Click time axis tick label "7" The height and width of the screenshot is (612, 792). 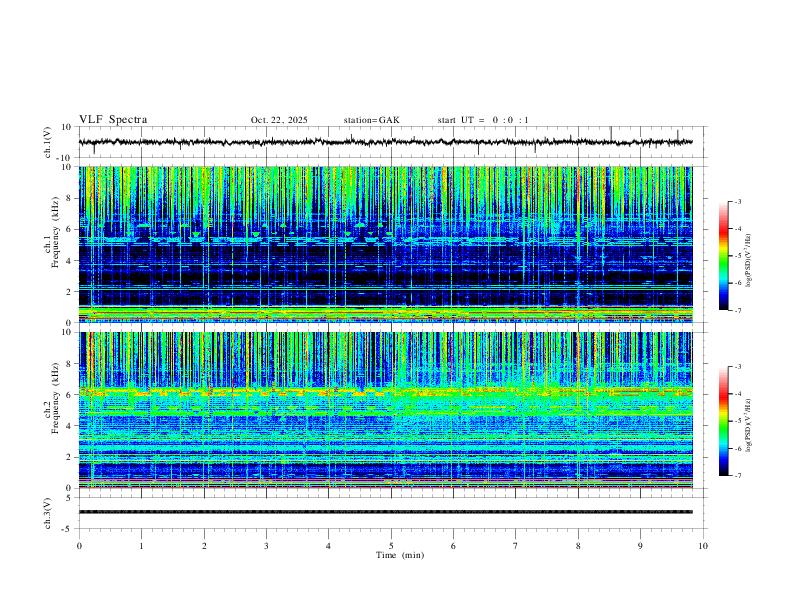(x=516, y=546)
